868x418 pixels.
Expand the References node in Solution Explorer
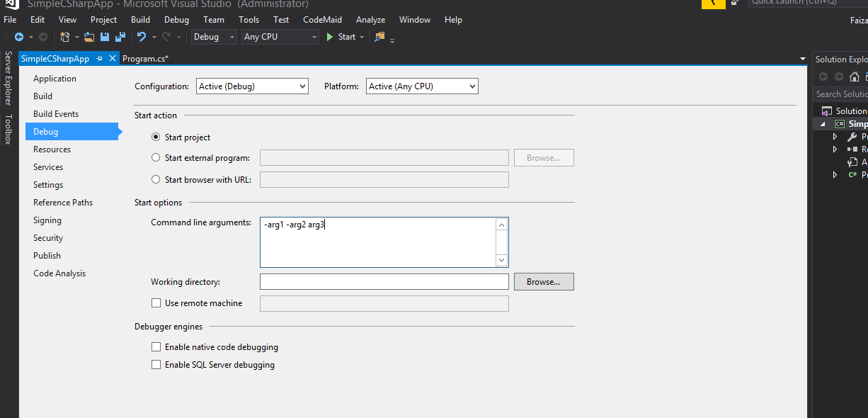(835, 149)
